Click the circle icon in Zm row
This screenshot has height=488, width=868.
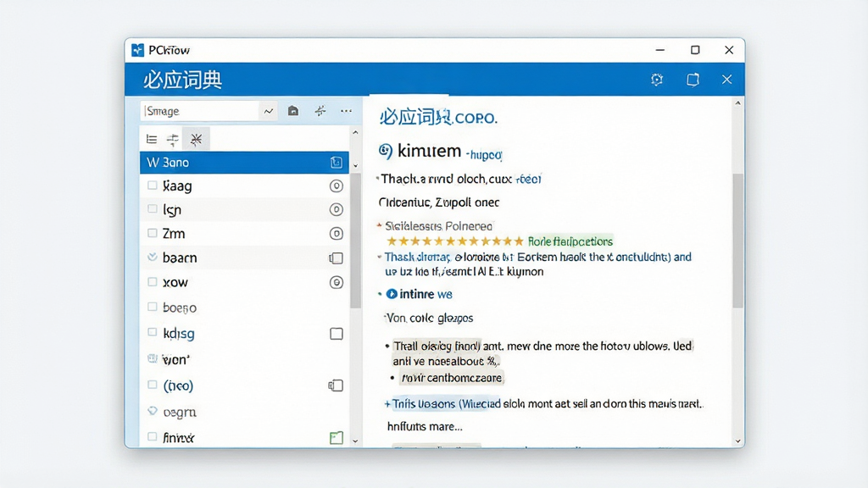[x=336, y=234]
